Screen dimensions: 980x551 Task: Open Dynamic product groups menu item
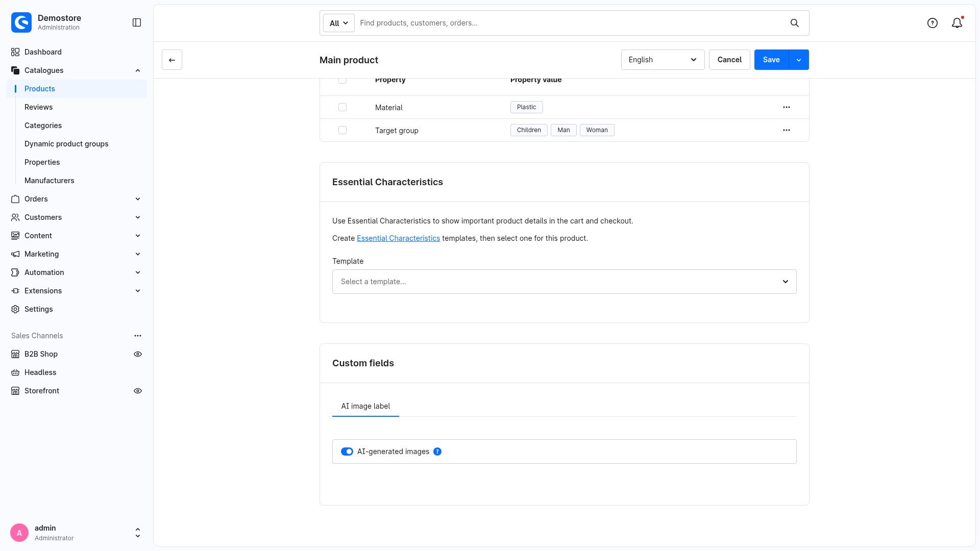tap(66, 144)
